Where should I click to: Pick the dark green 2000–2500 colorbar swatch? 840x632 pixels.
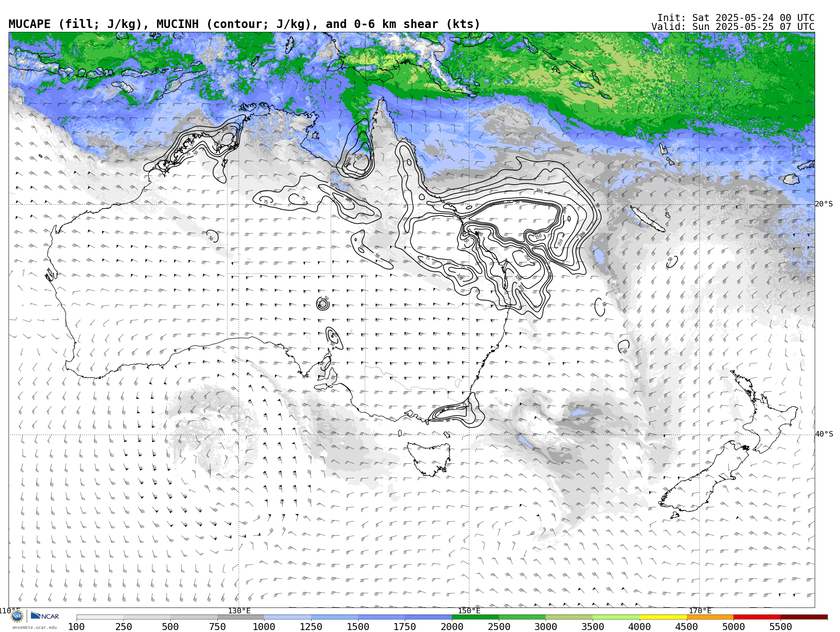(x=476, y=617)
